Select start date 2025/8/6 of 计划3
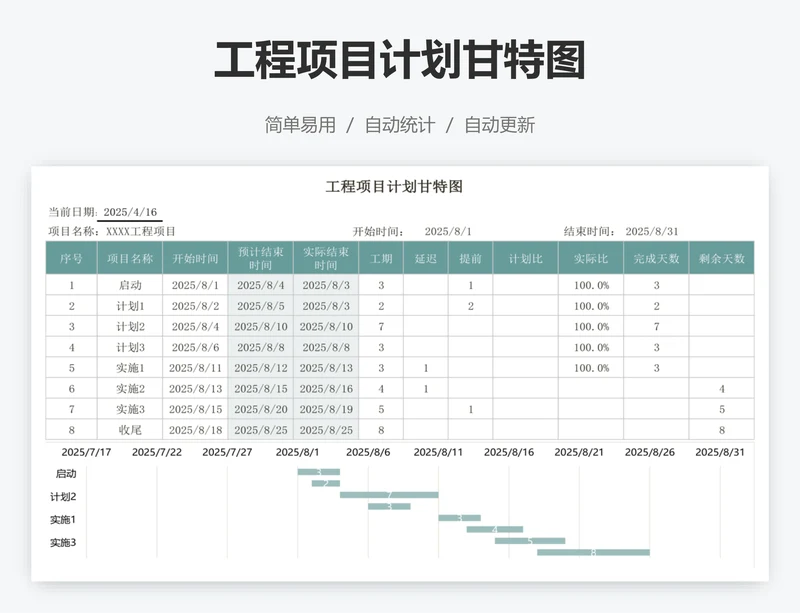The image size is (800, 613). point(195,347)
